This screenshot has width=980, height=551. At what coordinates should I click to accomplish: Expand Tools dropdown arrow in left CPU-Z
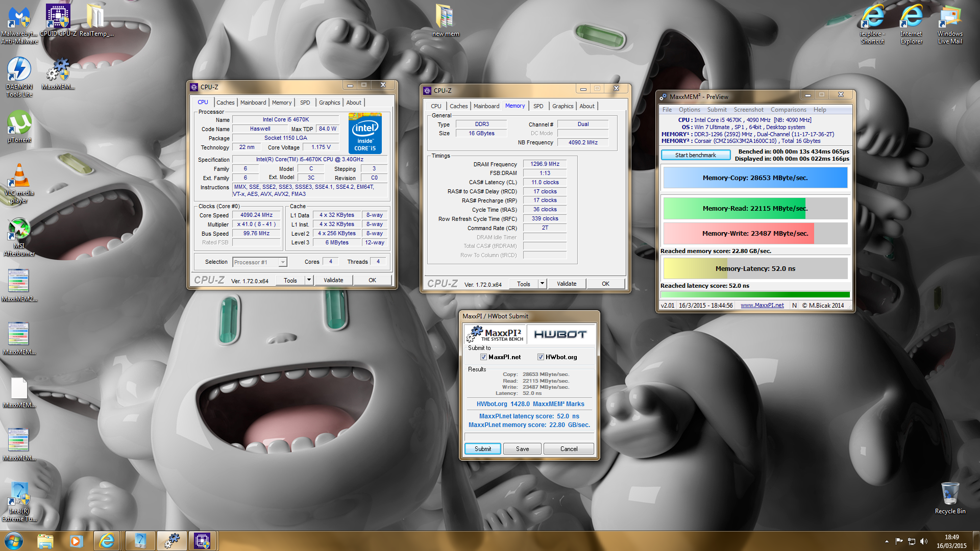click(x=309, y=280)
